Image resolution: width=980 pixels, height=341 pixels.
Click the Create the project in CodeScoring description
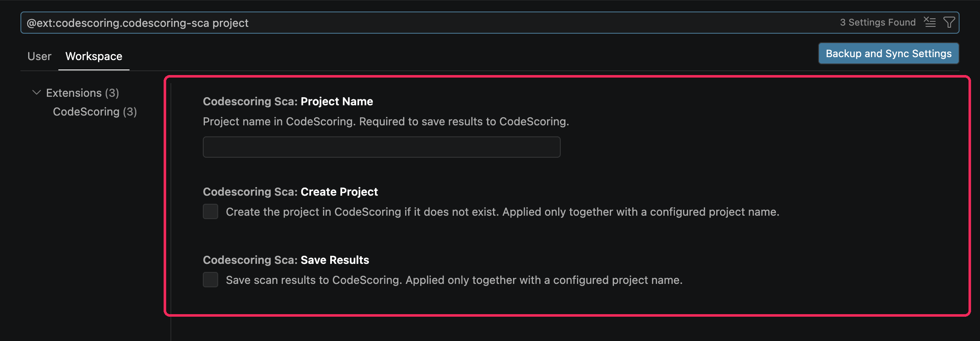[x=502, y=212]
